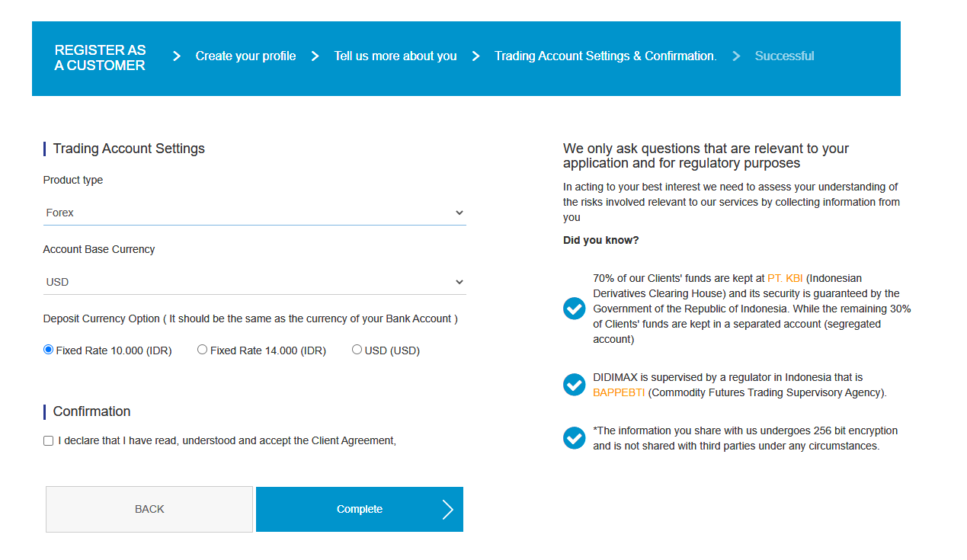
Task: Follow the PT. KBI orange link
Action: click(785, 278)
